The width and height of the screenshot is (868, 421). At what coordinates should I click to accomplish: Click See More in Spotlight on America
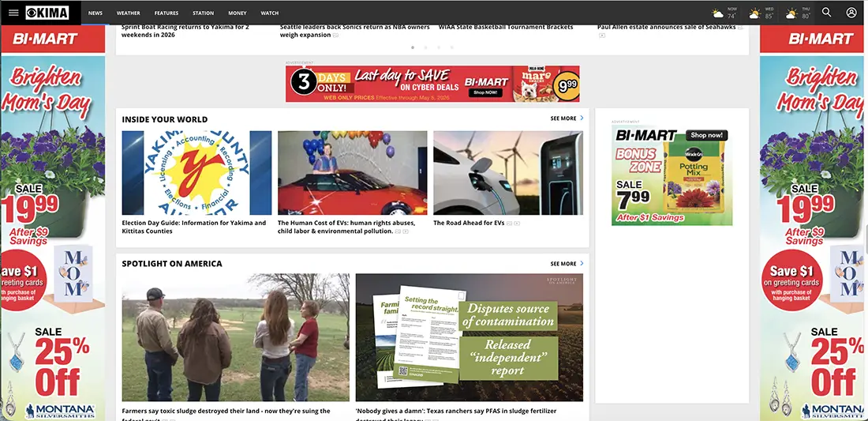pyautogui.click(x=563, y=264)
